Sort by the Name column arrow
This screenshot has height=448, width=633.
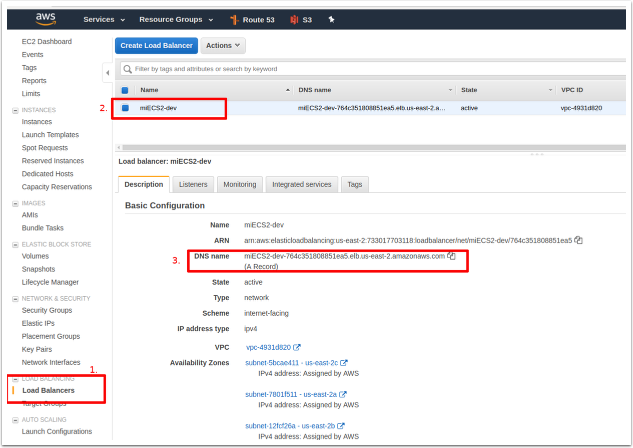click(x=288, y=90)
